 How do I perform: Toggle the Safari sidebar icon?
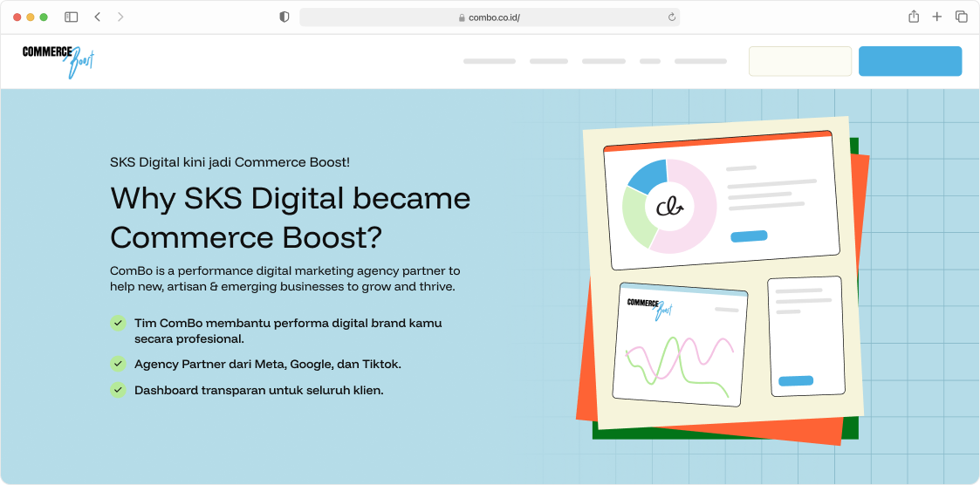click(x=72, y=17)
